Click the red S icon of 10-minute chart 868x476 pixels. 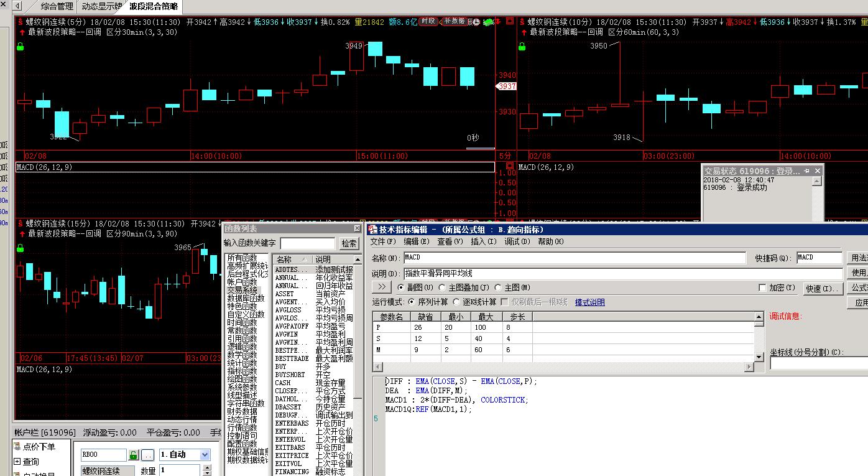[522, 22]
